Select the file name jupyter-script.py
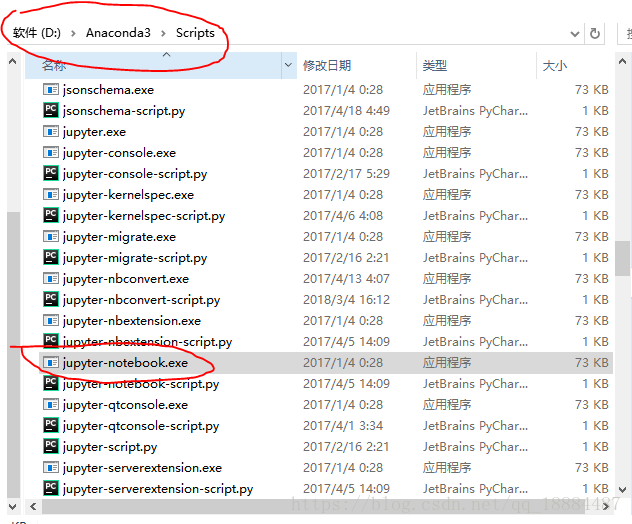632x524 pixels. [x=110, y=447]
